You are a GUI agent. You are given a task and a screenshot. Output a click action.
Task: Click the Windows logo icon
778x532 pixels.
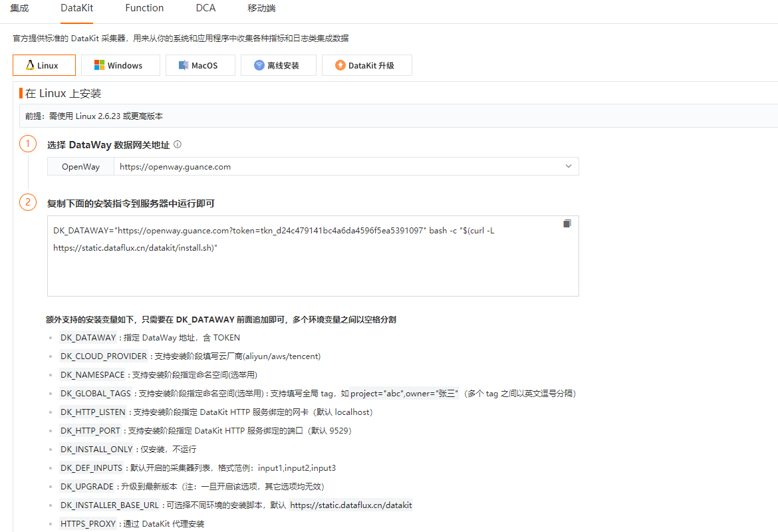click(99, 65)
